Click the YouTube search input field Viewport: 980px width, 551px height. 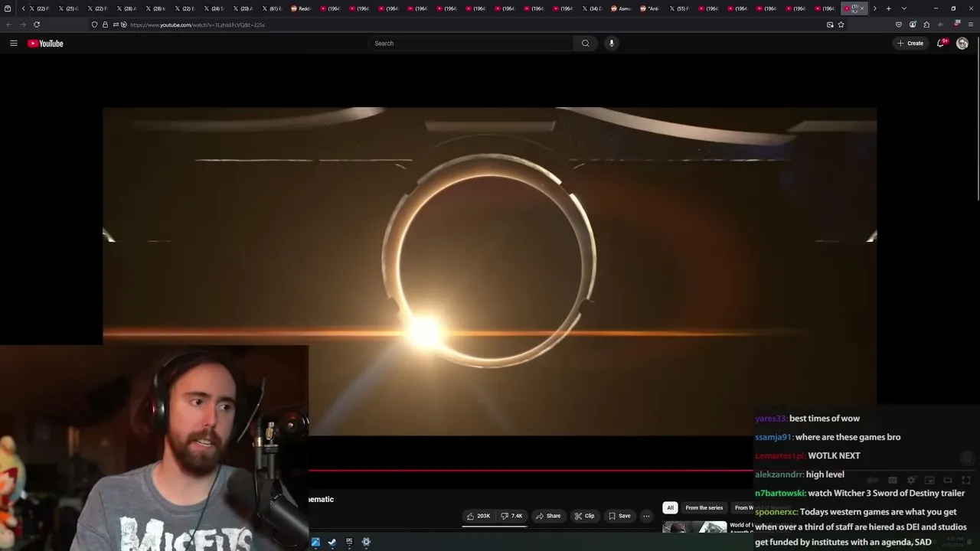click(x=472, y=44)
